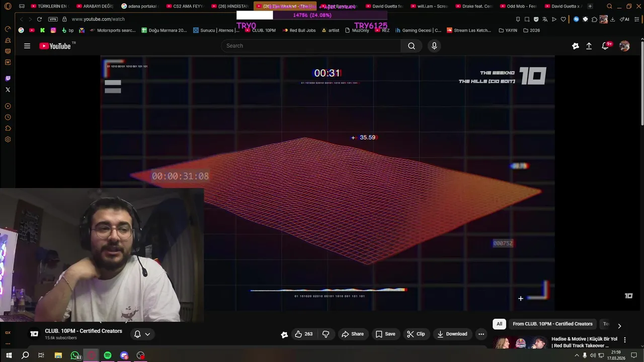Viewport: 644px width, 362px height.
Task: Open Windows Start menu
Action: [9, 355]
